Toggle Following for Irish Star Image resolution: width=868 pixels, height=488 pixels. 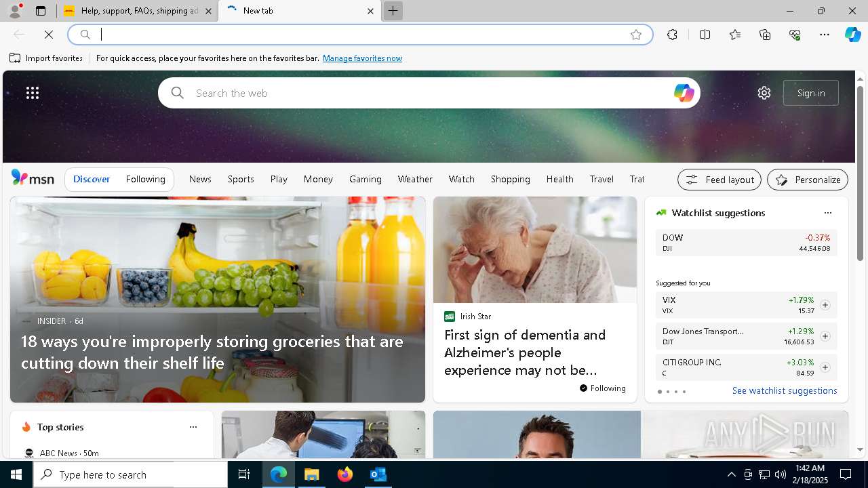click(x=603, y=388)
